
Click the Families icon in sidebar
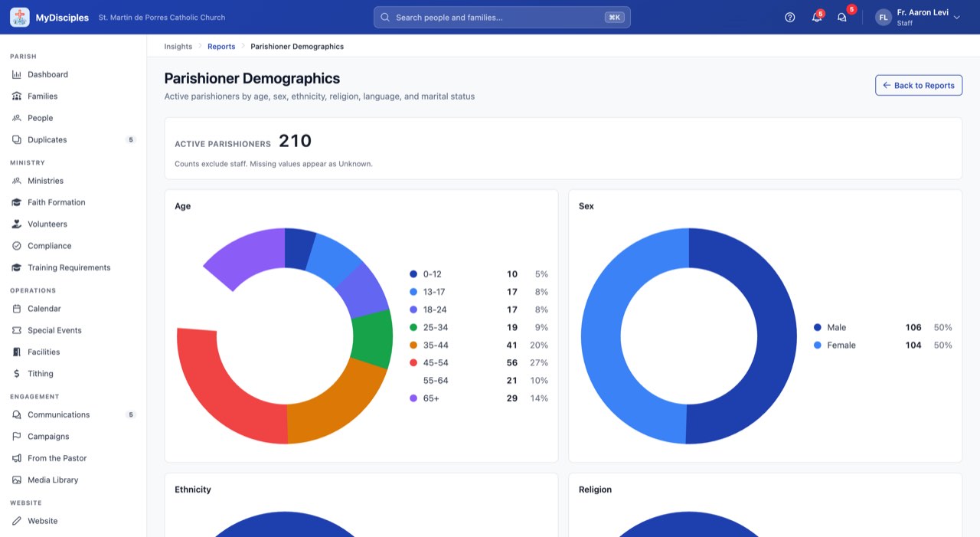click(x=17, y=96)
